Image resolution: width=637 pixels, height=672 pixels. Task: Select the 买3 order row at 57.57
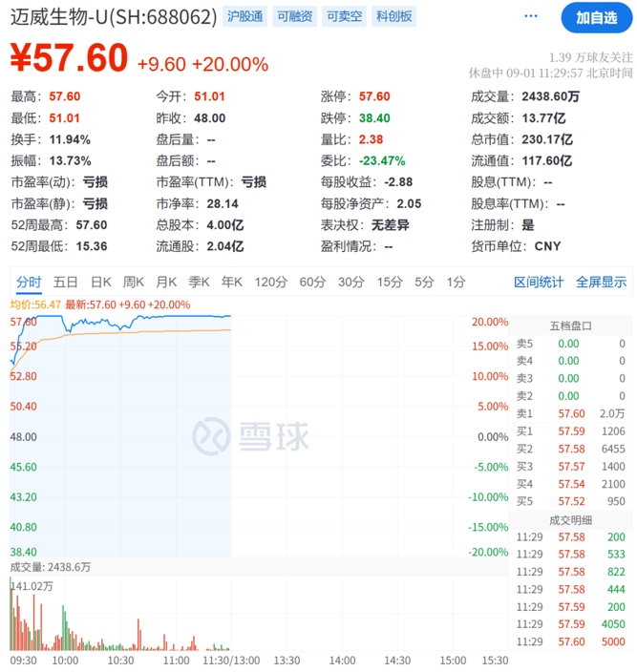click(570, 466)
